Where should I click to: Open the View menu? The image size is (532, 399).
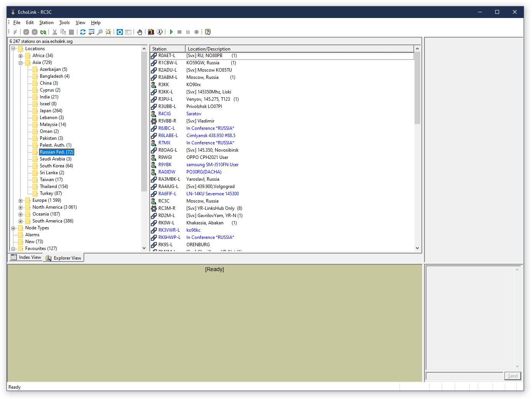pyautogui.click(x=80, y=23)
